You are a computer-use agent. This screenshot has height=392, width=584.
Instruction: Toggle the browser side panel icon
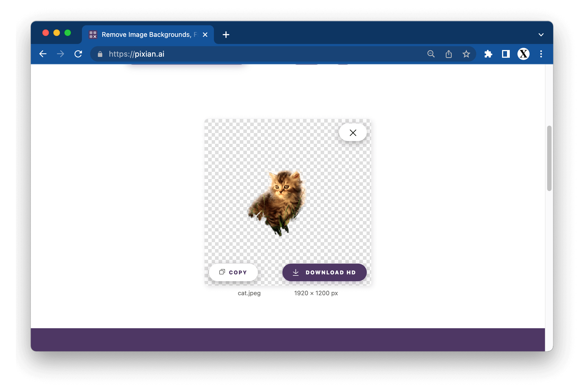pyautogui.click(x=506, y=54)
